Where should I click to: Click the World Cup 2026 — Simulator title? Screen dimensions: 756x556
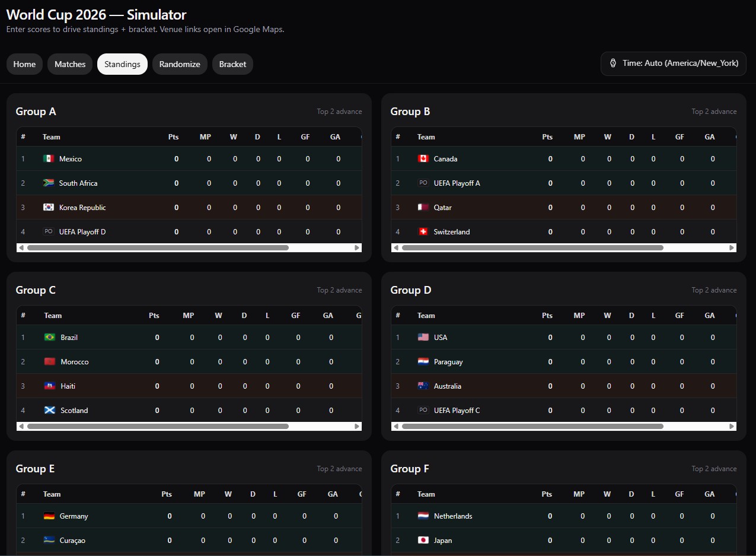click(96, 15)
